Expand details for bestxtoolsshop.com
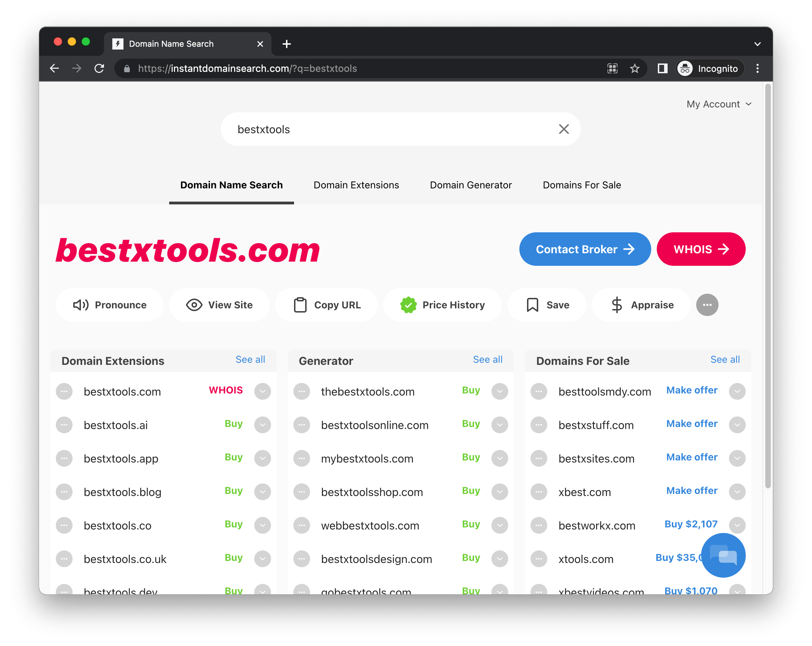812x646 pixels. tap(500, 492)
